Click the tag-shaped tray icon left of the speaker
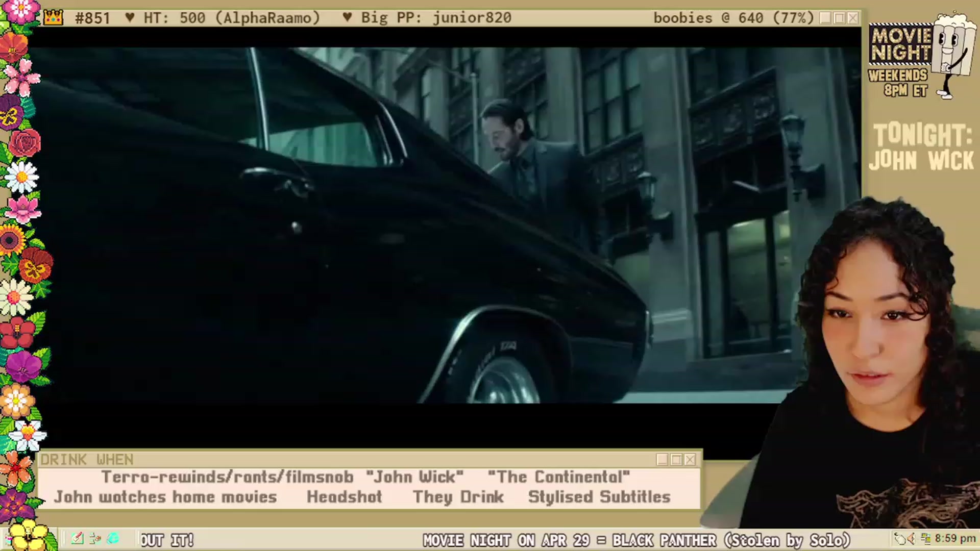The image size is (980, 551). click(x=900, y=539)
